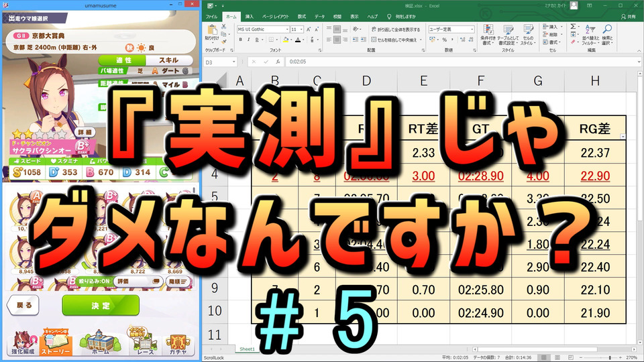The height and width of the screenshot is (362, 644).
Task: Click the Sheet1 worksheet tab
Action: (x=248, y=349)
